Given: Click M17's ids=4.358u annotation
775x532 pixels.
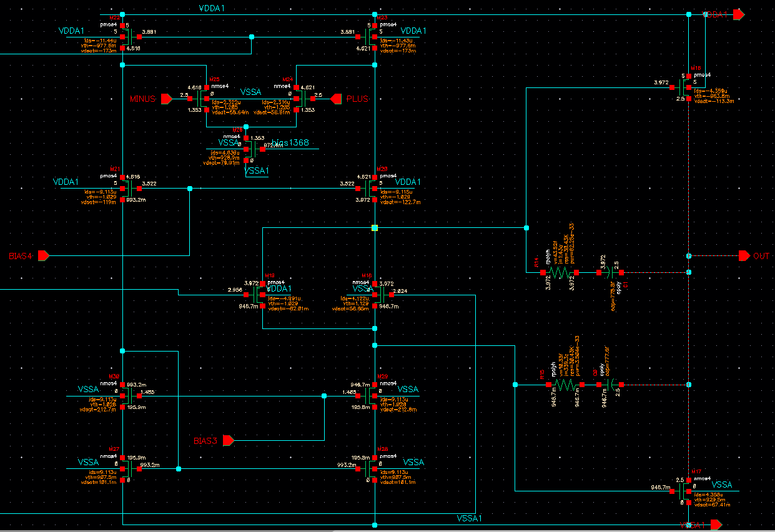Looking at the screenshot, I should point(709,495).
